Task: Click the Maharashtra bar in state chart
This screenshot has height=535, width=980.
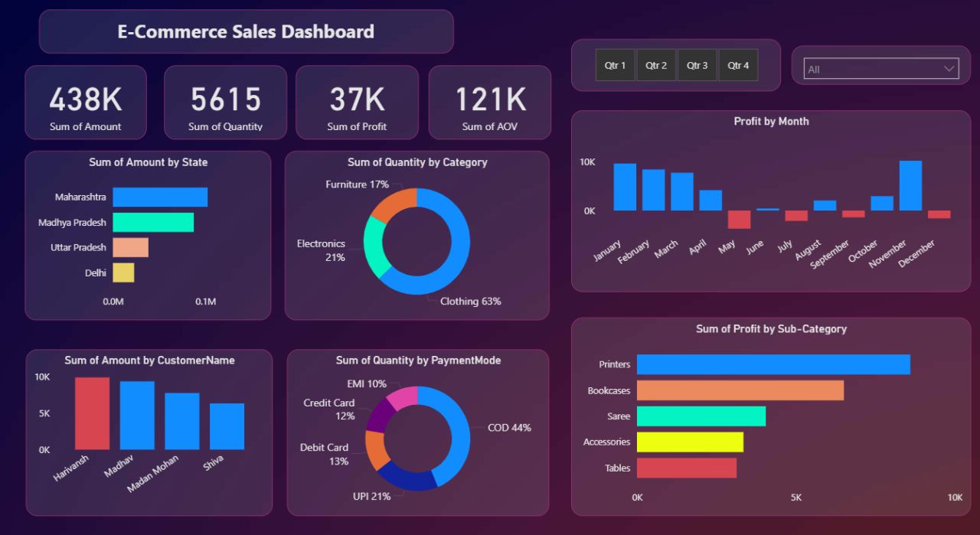Action: pyautogui.click(x=160, y=197)
